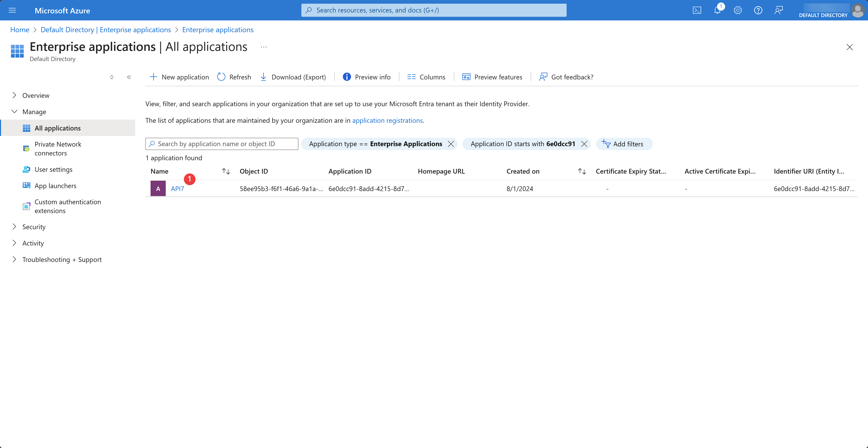The width and height of the screenshot is (868, 448).
Task: Select All applications in sidebar
Action: (67, 128)
